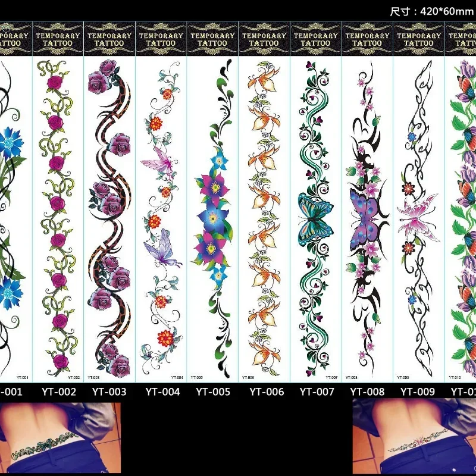Image resolution: width=476 pixels, height=476 pixels.
Task: Select the green leaves butterfly strip YT-010
Action: click(461, 218)
